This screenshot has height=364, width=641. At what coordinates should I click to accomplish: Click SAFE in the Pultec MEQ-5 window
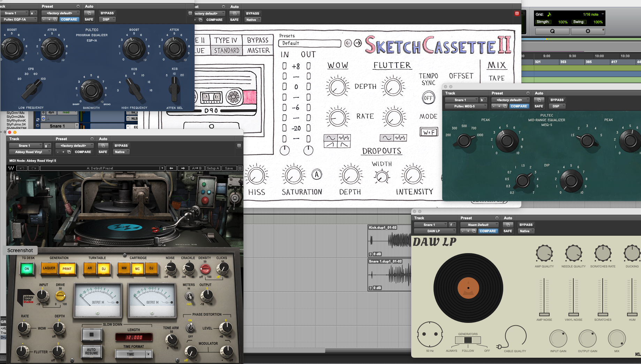point(539,106)
